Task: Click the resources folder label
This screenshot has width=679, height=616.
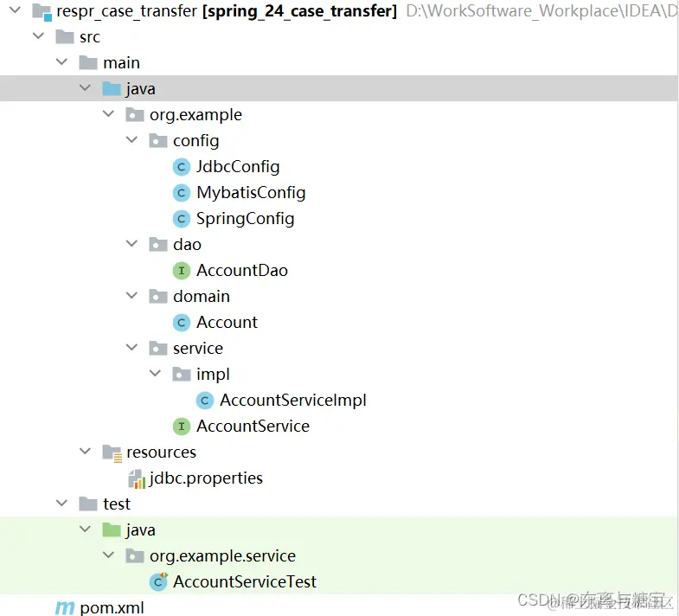Action: point(161,452)
